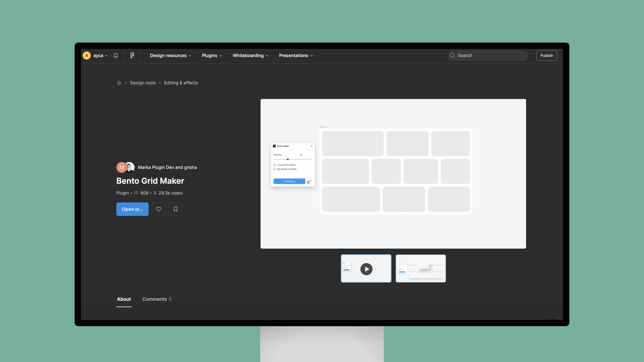Click the Publish button
644x362 pixels.
point(547,55)
